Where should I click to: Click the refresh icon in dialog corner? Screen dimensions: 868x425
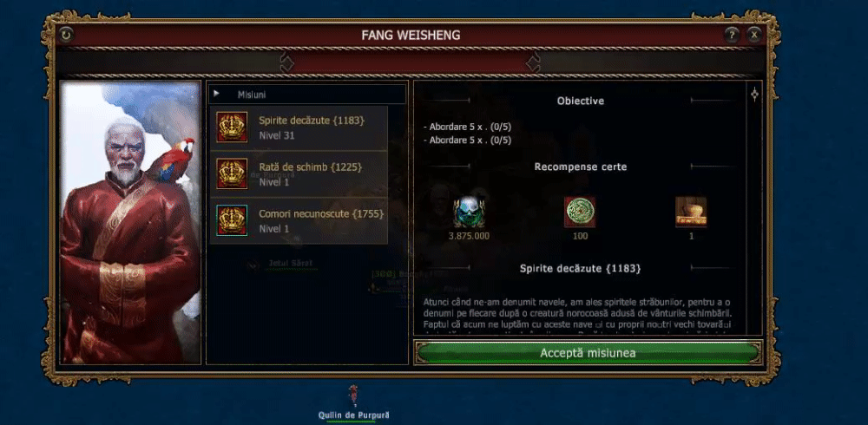(x=66, y=35)
